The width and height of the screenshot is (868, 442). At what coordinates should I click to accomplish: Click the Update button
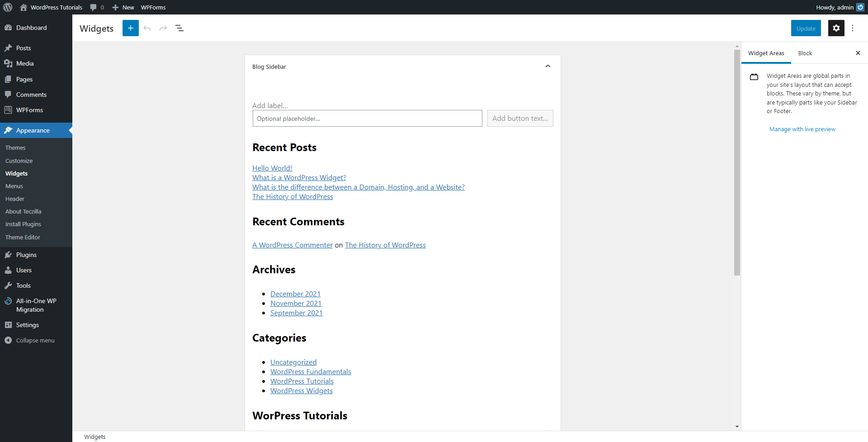pos(806,28)
